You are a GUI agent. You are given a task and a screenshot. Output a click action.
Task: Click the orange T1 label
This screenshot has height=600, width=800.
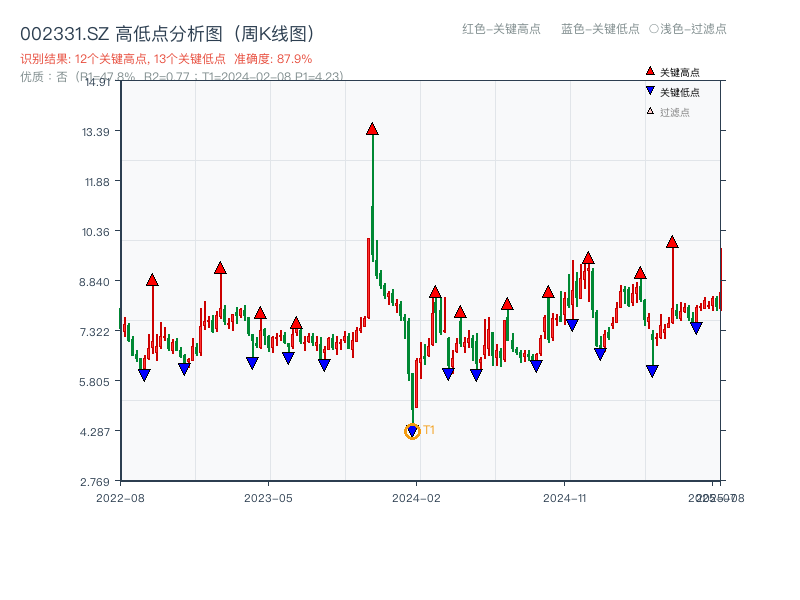pos(429,430)
